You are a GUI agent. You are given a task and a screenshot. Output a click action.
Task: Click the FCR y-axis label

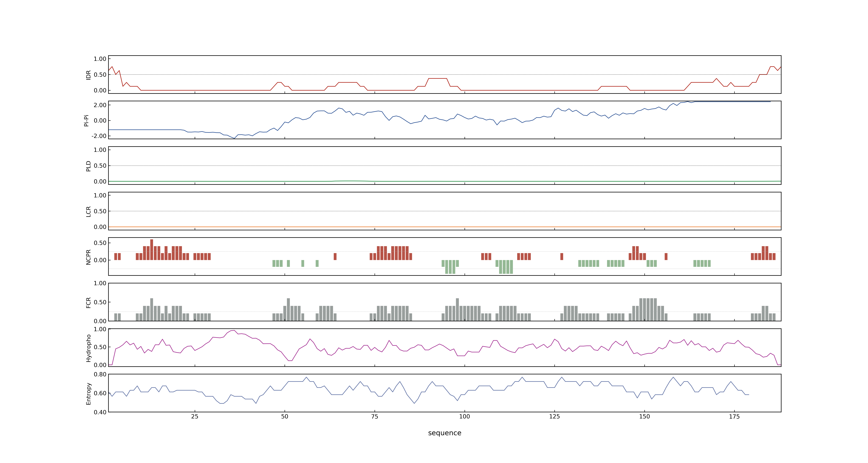coord(88,302)
